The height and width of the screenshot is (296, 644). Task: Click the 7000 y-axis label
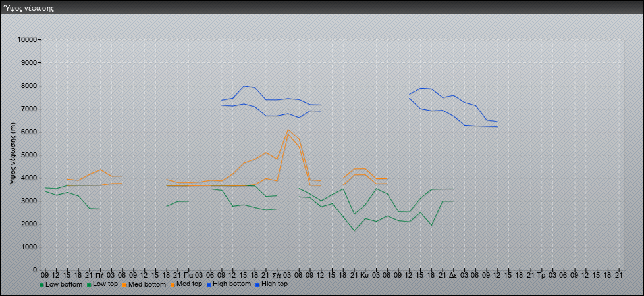(x=28, y=109)
